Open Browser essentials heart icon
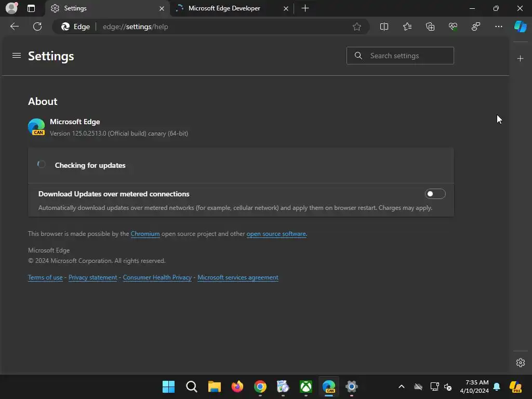The image size is (532, 399). [x=453, y=26]
